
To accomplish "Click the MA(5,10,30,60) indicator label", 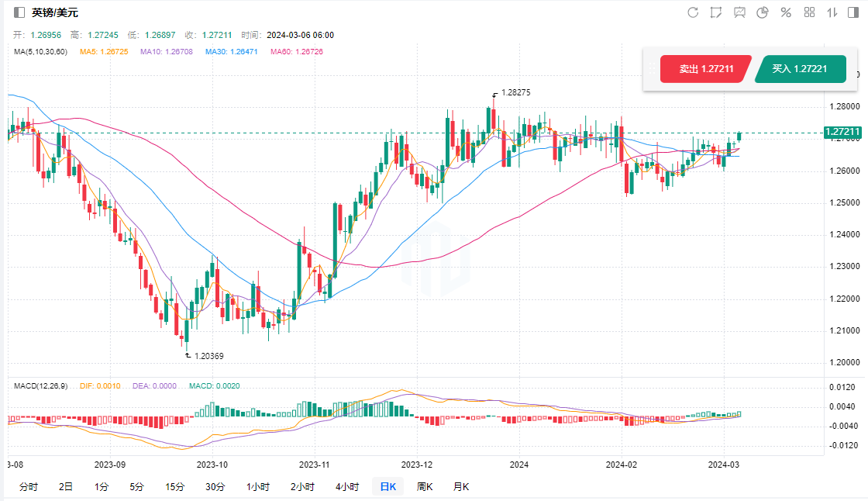I will click(x=41, y=52).
